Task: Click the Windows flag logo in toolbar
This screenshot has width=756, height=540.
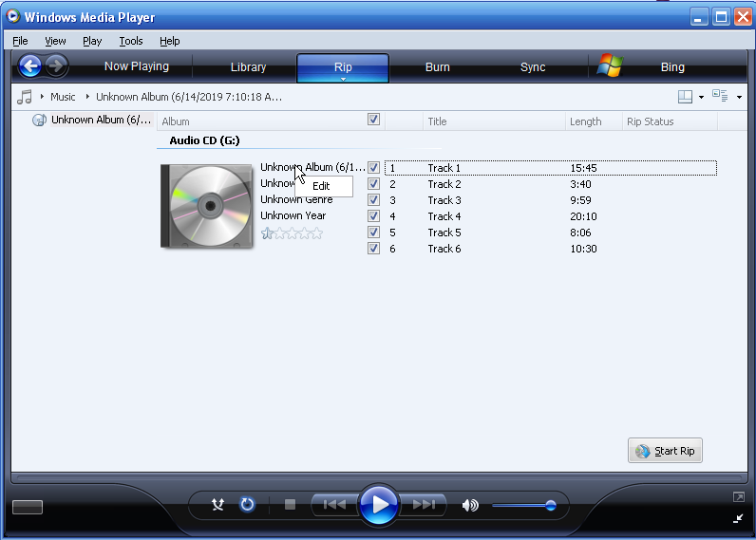Action: (610, 66)
